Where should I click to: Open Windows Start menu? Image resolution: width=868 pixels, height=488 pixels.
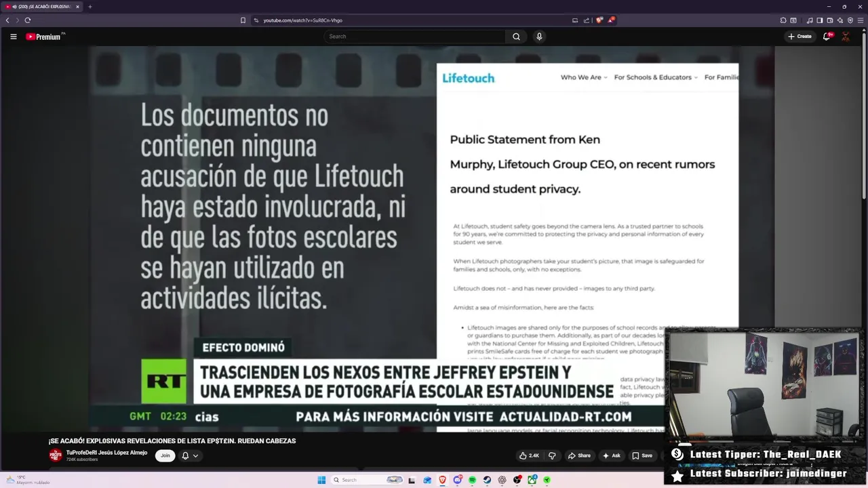[x=321, y=480]
